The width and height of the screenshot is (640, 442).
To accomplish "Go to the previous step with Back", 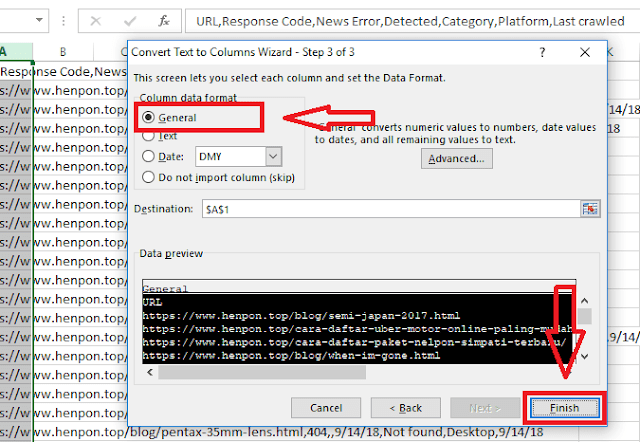I will tap(406, 408).
